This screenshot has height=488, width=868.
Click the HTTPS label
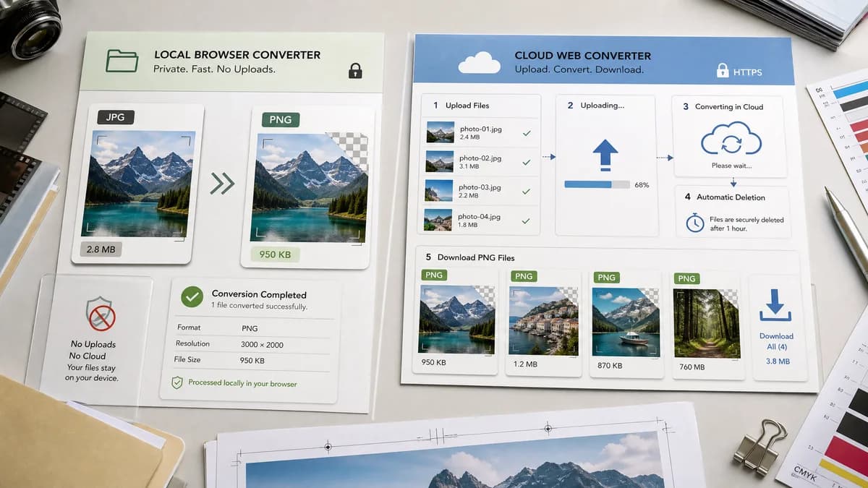(747, 72)
